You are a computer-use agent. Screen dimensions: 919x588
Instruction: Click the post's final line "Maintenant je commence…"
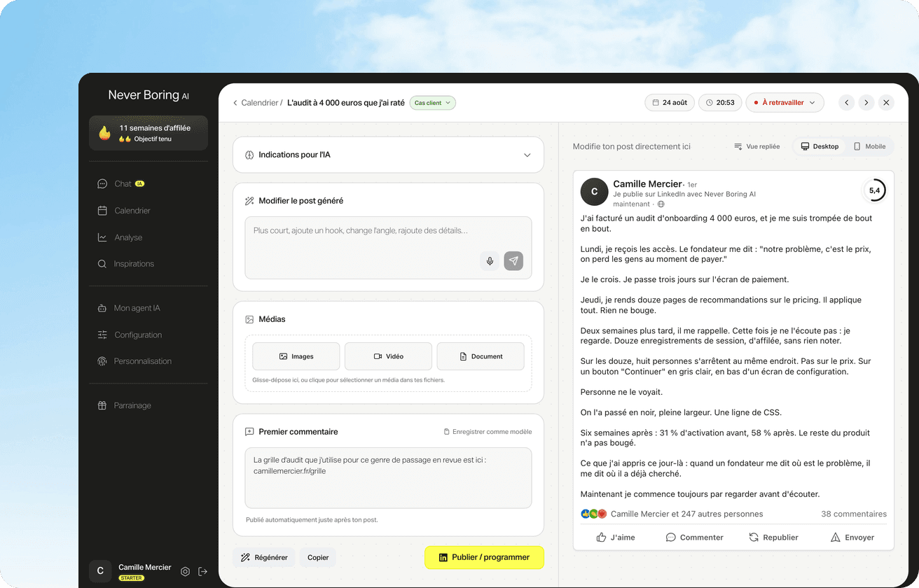coord(700,494)
